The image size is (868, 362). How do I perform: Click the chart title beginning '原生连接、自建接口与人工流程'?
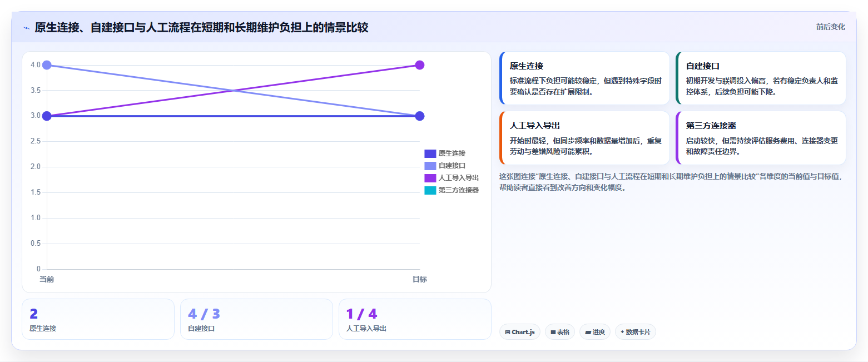click(201, 28)
